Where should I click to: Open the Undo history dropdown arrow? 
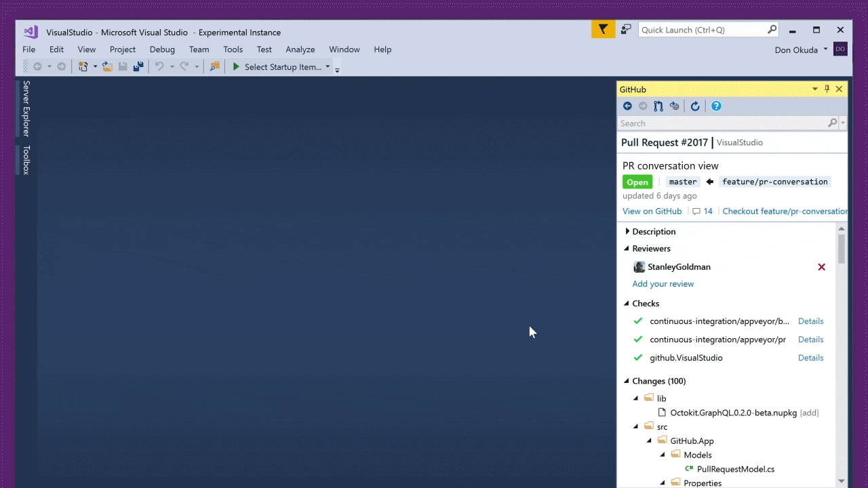tap(172, 66)
